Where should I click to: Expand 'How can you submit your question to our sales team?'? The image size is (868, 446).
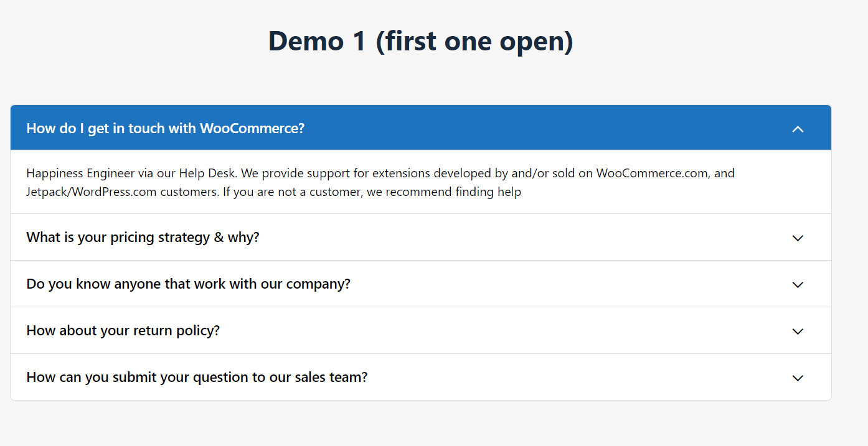421,377
